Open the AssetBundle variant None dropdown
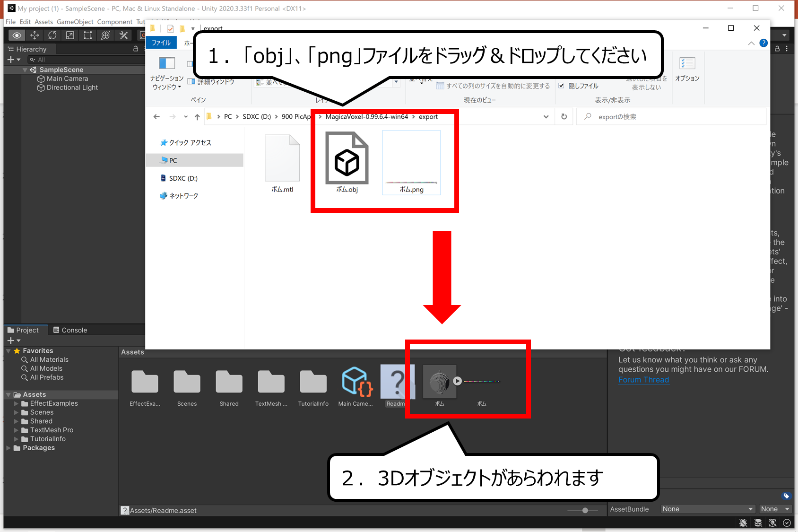This screenshot has height=532, width=798. coord(775,509)
